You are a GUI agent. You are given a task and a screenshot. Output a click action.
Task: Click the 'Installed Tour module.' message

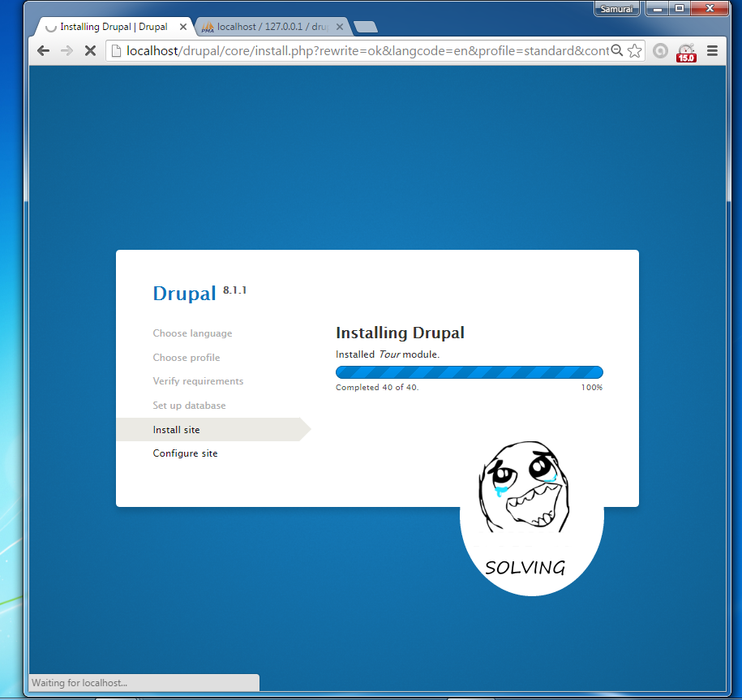pyautogui.click(x=388, y=354)
